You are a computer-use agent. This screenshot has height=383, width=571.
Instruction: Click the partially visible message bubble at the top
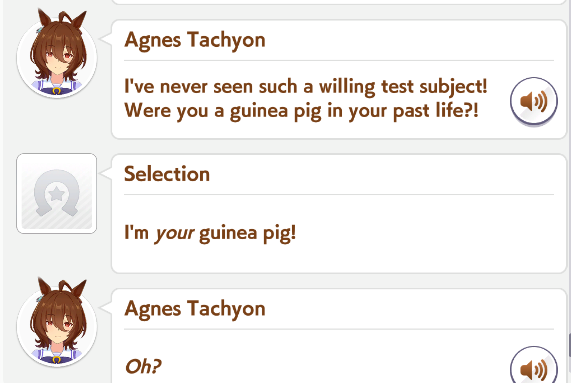coord(339,2)
